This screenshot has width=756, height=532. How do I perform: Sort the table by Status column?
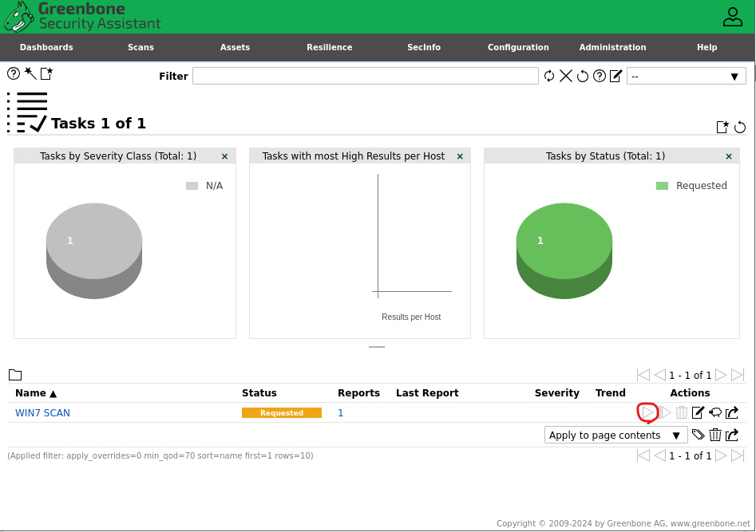click(259, 392)
